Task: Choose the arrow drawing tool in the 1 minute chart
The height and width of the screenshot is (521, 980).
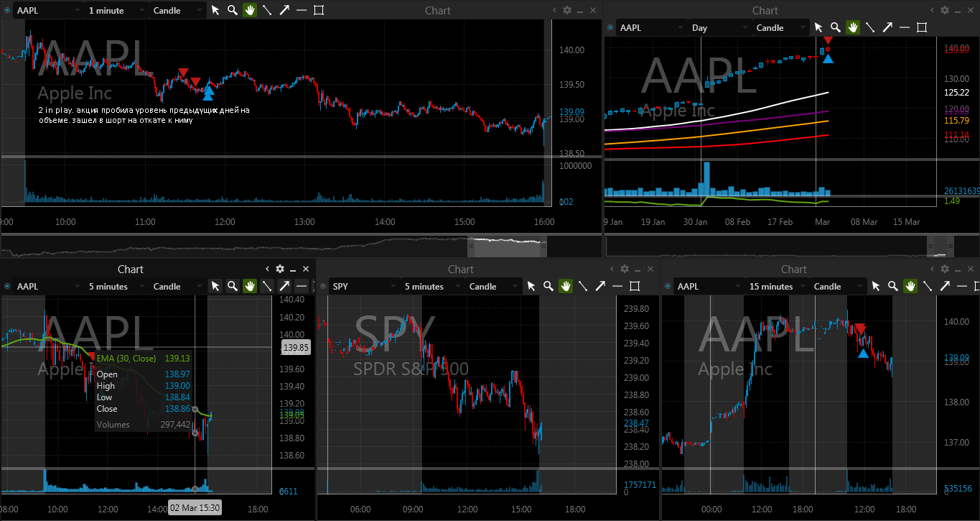Action: click(284, 10)
